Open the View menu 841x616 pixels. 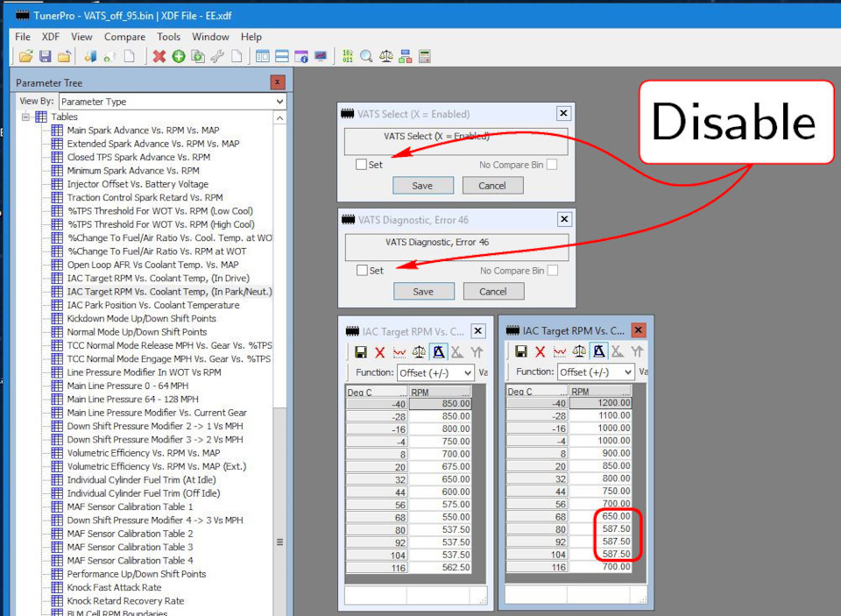pyautogui.click(x=81, y=37)
